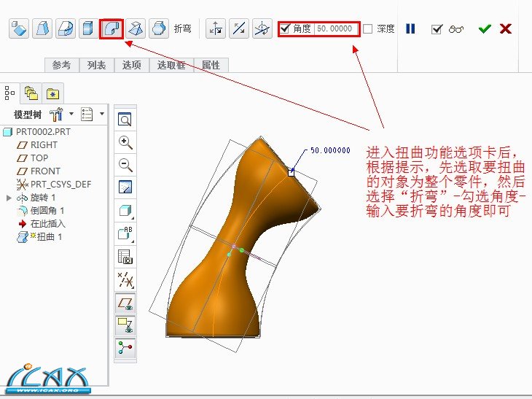Select the Spine warp tool

coord(66,28)
